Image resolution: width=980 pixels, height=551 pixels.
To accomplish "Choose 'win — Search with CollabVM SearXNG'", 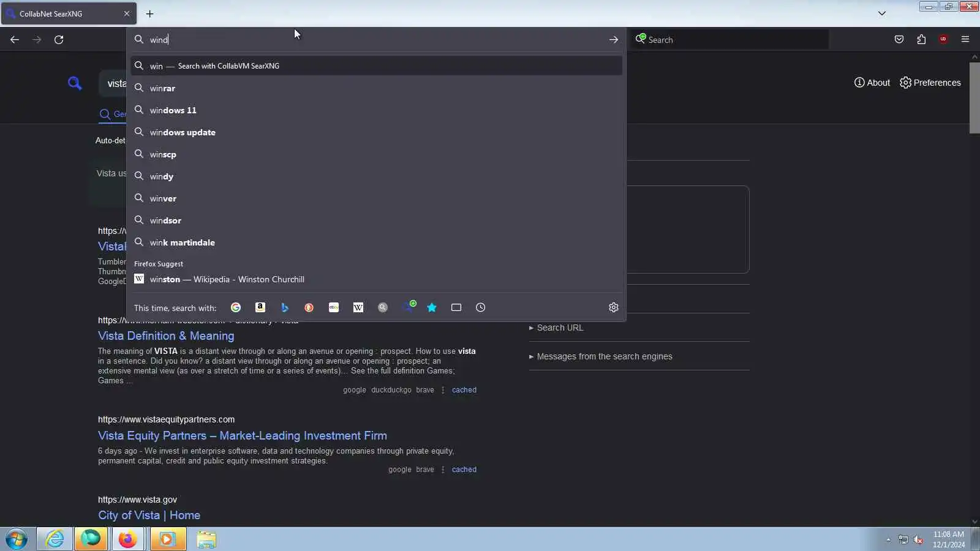I will coord(377,66).
